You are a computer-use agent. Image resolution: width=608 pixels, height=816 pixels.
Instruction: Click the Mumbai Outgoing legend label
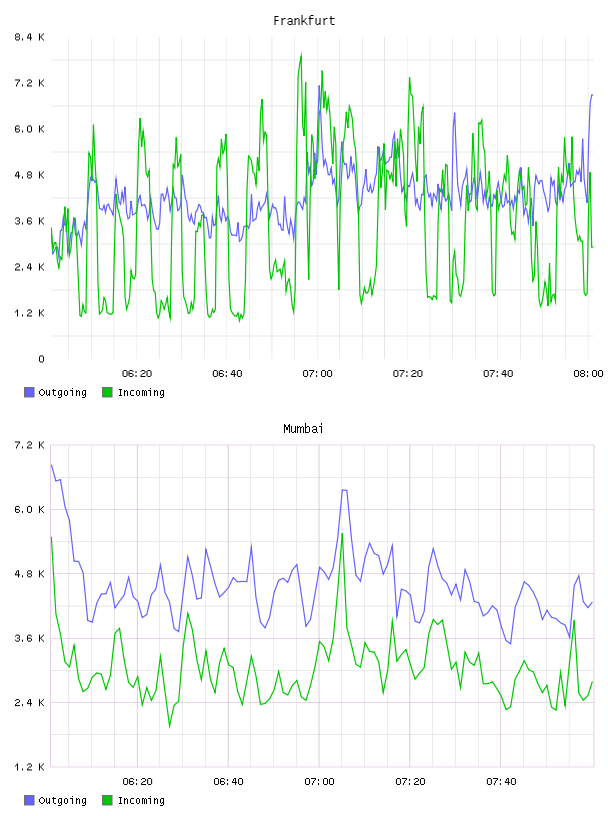click(62, 801)
